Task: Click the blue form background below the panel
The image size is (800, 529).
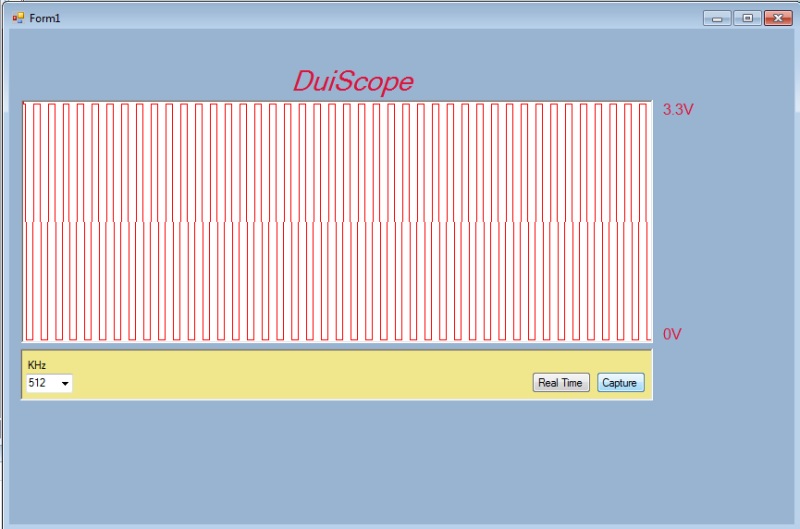Action: 400,460
